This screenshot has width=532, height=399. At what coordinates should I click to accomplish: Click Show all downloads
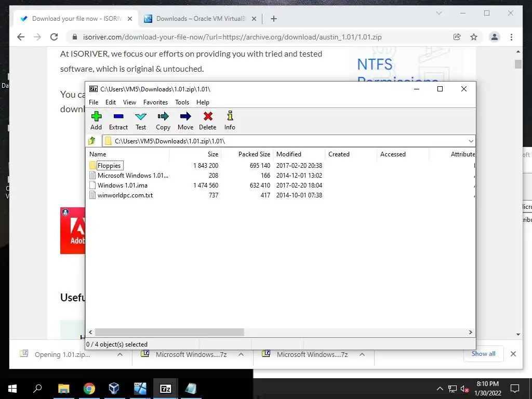click(484, 353)
